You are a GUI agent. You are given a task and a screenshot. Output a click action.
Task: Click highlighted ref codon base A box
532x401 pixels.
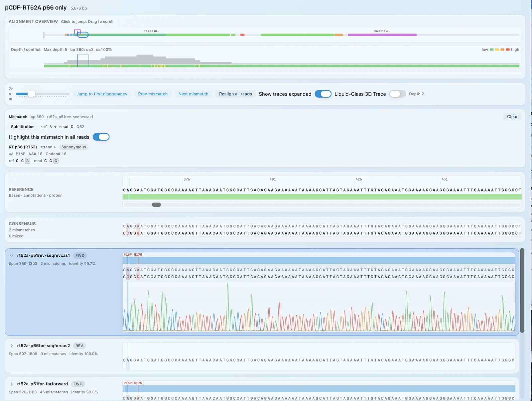point(28,161)
